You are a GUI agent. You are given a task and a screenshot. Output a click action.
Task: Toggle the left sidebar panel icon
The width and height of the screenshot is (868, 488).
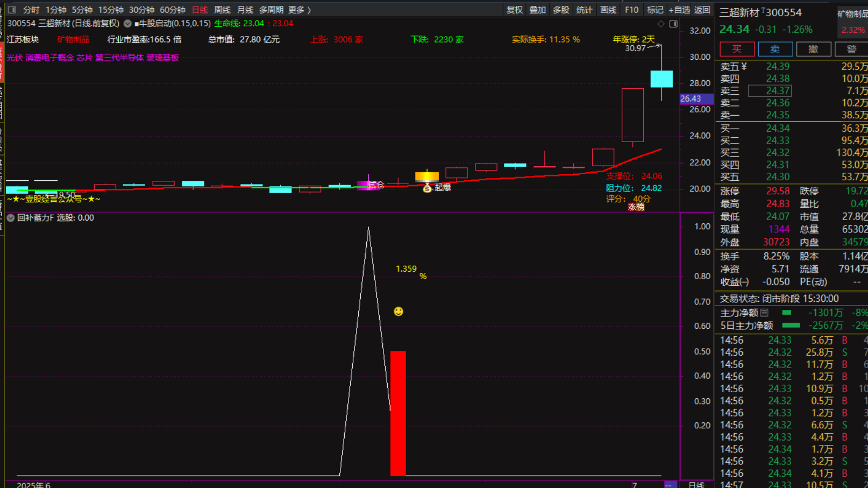click(x=12, y=10)
